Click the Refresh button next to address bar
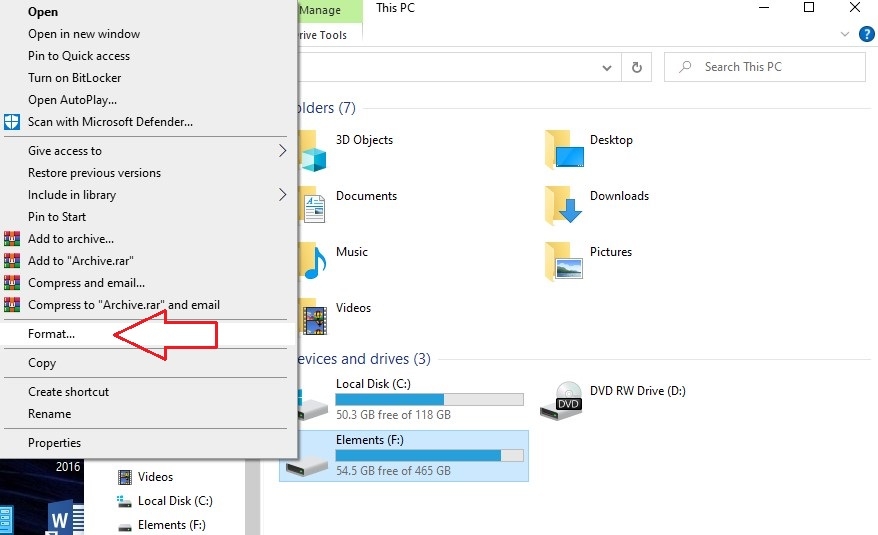This screenshot has height=535, width=878. pos(636,67)
